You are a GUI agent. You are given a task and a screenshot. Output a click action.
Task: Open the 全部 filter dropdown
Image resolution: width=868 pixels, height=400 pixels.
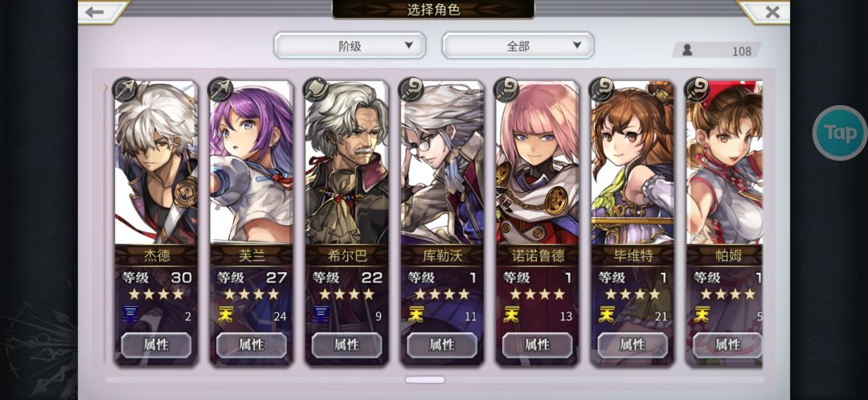coord(518,45)
